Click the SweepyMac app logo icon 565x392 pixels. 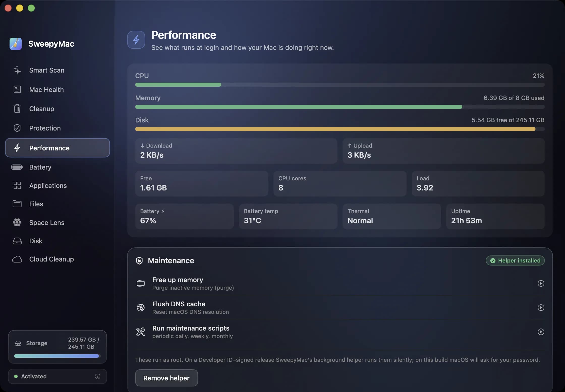(16, 44)
